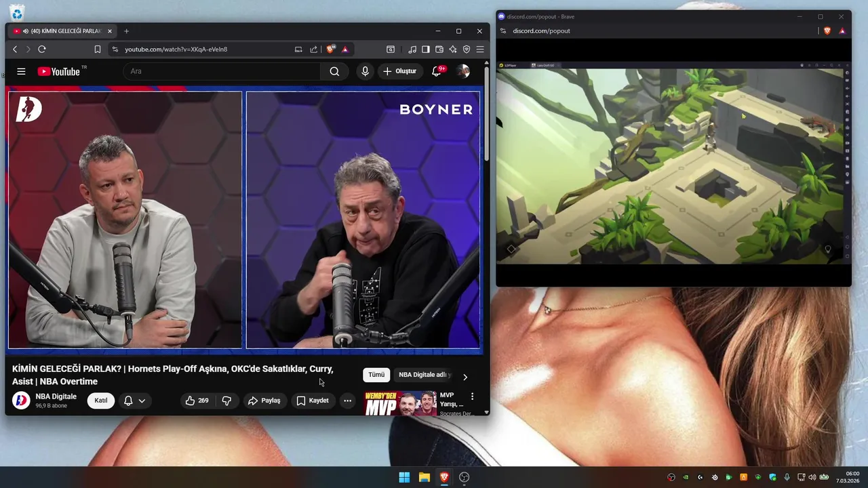
Task: Toggle notification bell for NBA Digitale channel
Action: tap(128, 401)
